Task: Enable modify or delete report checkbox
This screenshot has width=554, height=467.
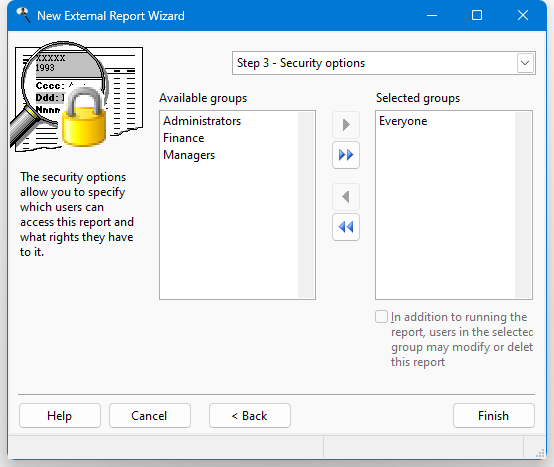Action: point(381,317)
